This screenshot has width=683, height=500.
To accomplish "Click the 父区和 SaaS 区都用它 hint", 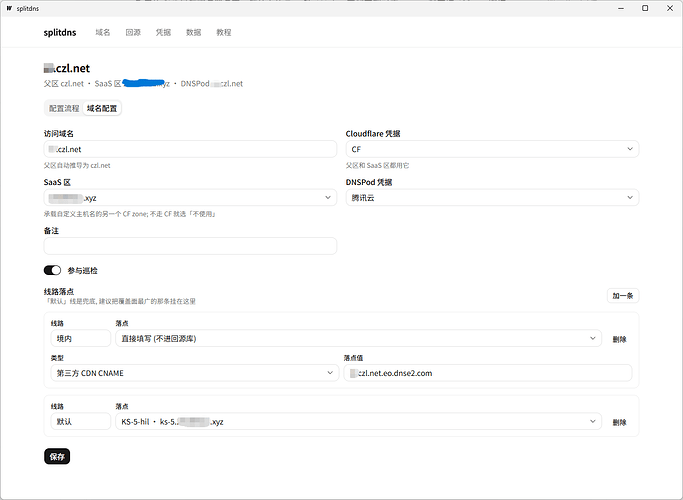I will [x=377, y=166].
